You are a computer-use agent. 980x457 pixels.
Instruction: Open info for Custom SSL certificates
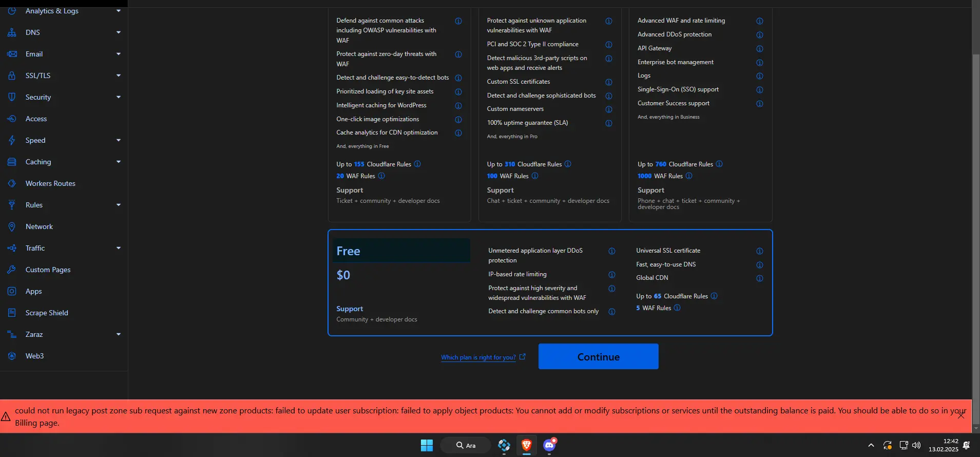point(609,82)
